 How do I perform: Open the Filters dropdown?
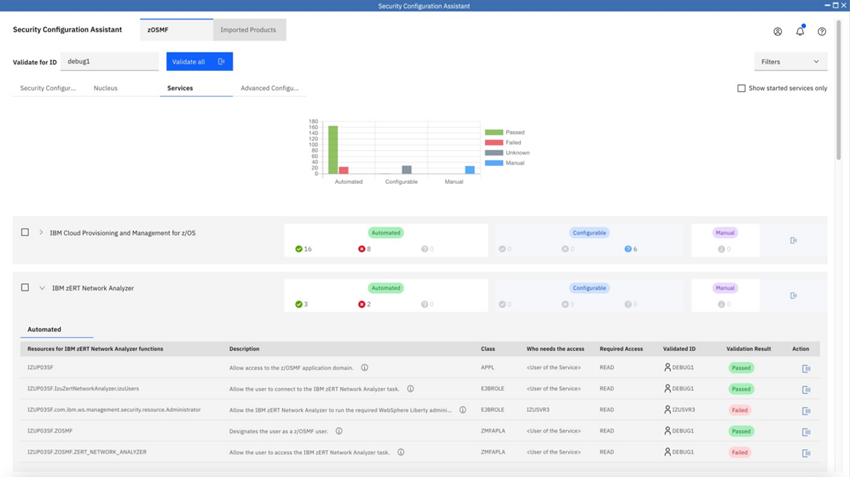click(790, 62)
